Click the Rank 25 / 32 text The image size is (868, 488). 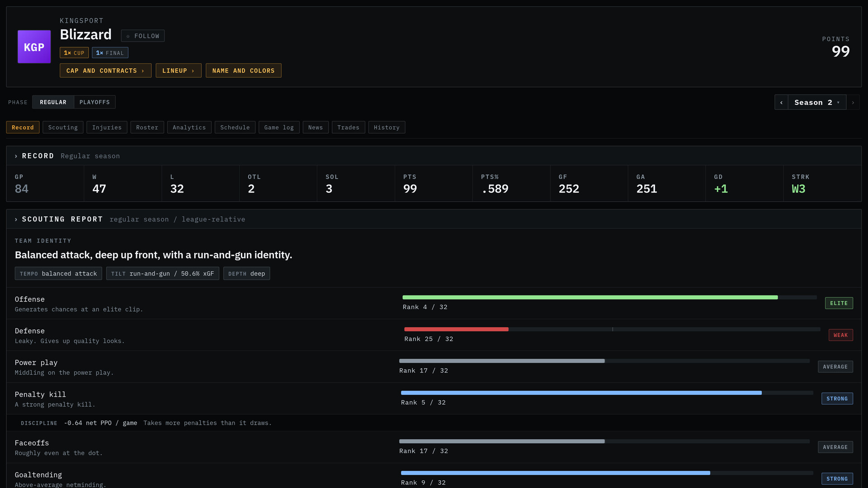point(429,339)
